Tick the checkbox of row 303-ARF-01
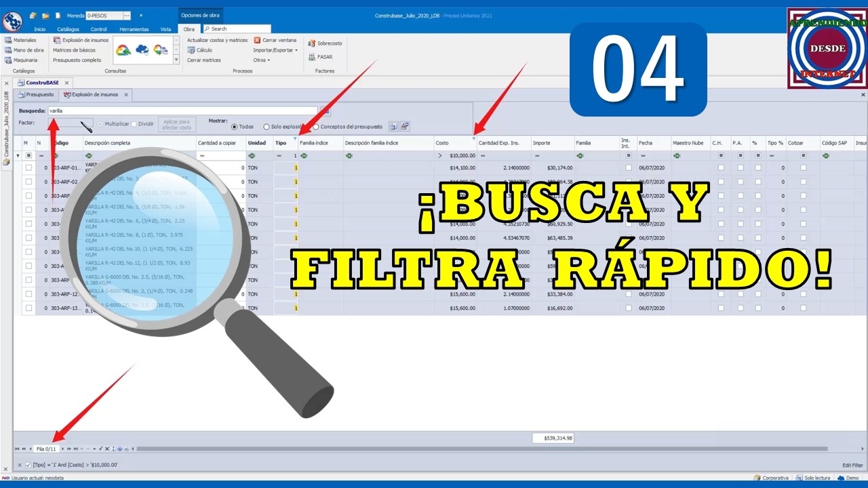Viewport: 868px width, 488px height. coord(28,167)
